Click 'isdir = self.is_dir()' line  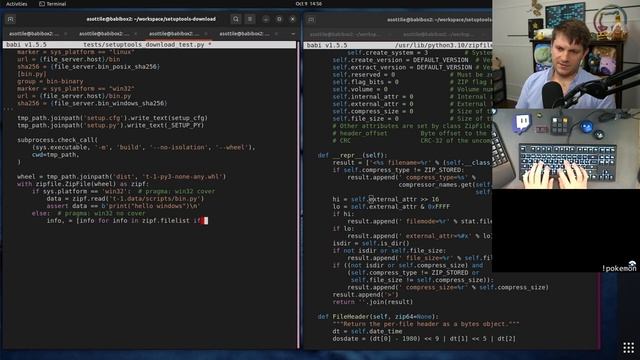371,244
